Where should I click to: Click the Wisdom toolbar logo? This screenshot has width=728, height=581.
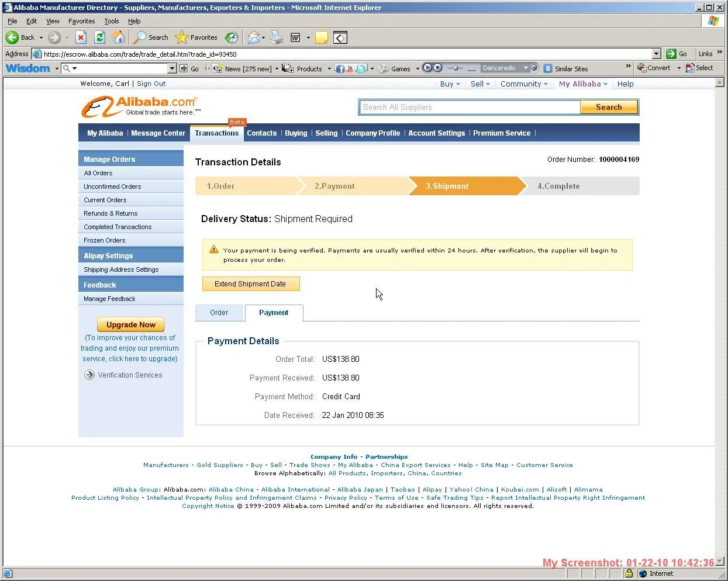point(28,68)
